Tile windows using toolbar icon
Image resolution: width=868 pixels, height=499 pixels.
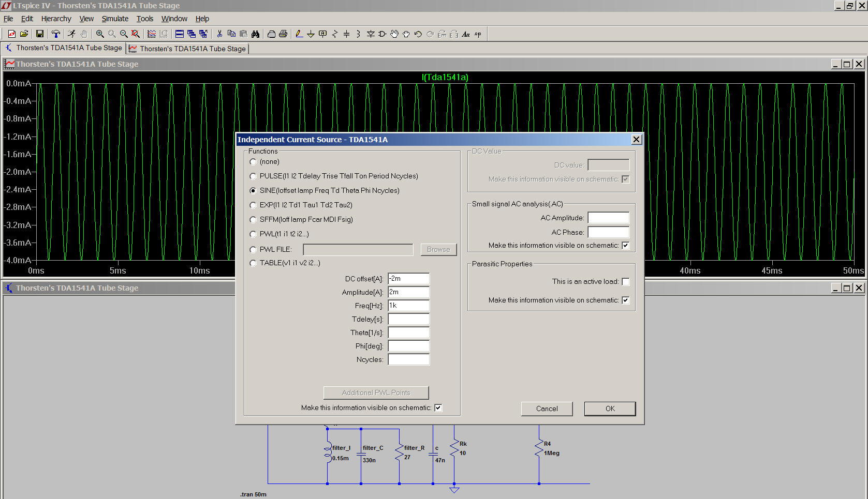pos(180,34)
